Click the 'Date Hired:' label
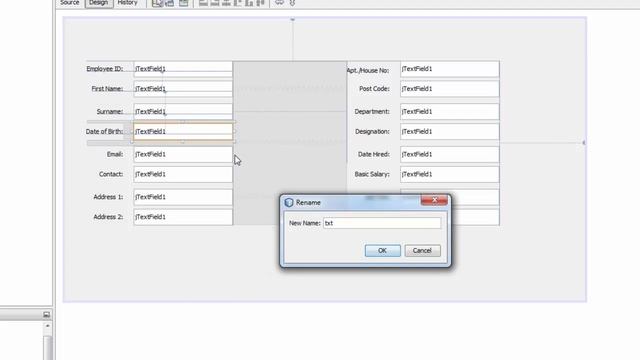 [x=373, y=154]
